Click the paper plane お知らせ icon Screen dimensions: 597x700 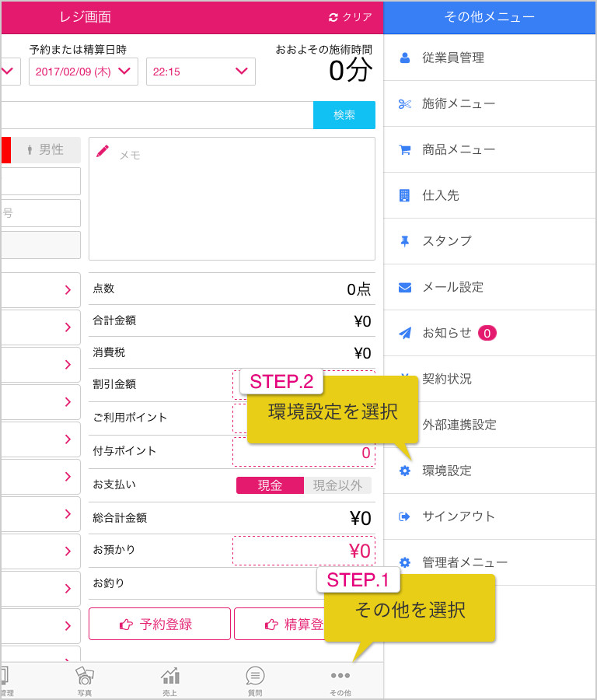(x=405, y=333)
